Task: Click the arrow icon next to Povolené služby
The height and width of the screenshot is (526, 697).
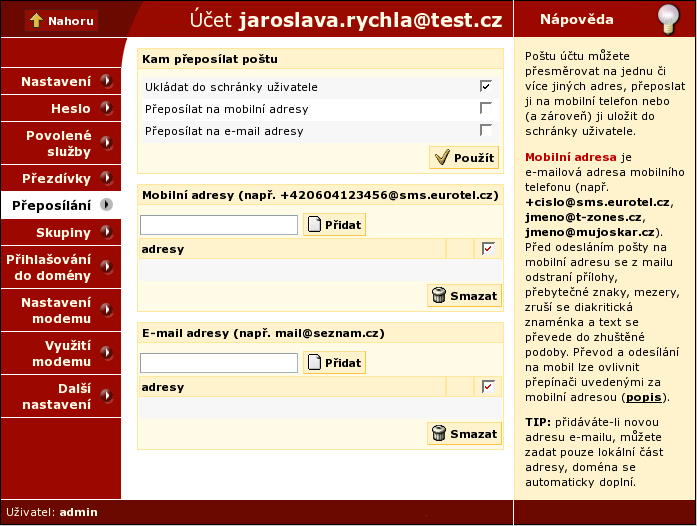Action: pyautogui.click(x=106, y=143)
